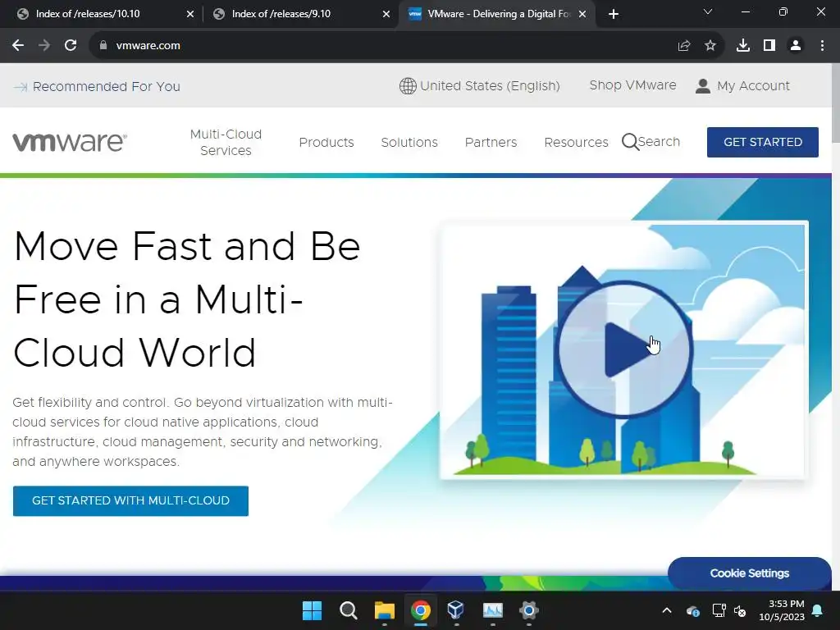The image size is (840, 630).
Task: Open the notification bell
Action: 818,610
